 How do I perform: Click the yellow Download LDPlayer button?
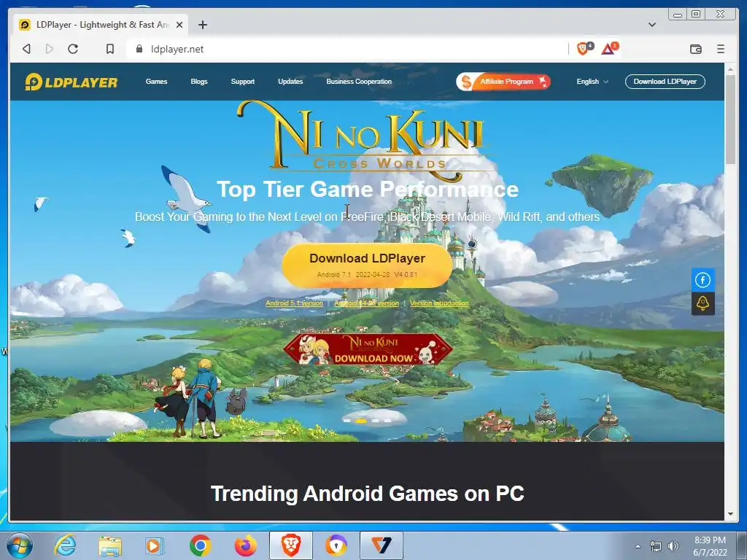tap(367, 265)
